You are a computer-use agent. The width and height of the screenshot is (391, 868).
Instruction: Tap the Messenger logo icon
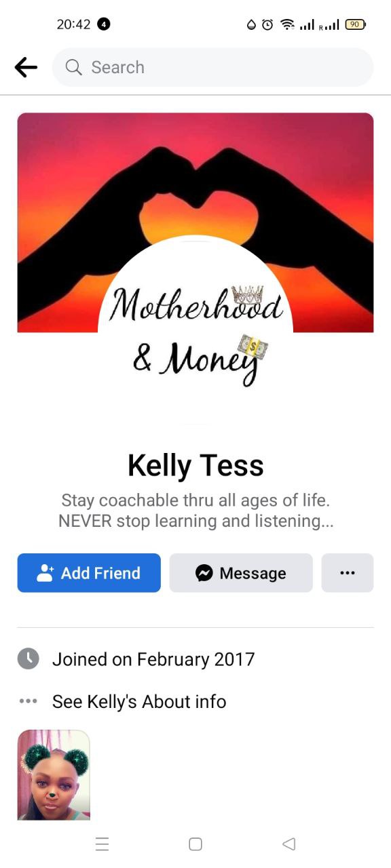204,573
